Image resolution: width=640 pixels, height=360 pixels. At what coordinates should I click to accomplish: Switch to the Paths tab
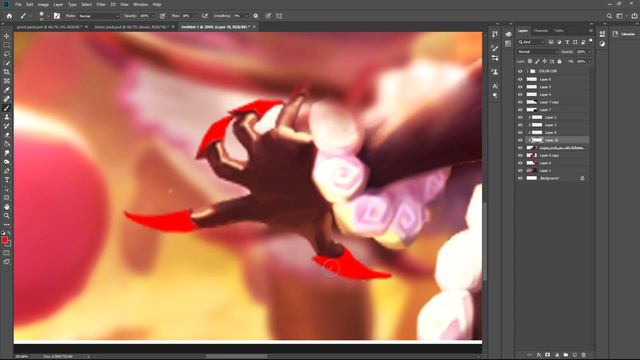[x=559, y=31]
